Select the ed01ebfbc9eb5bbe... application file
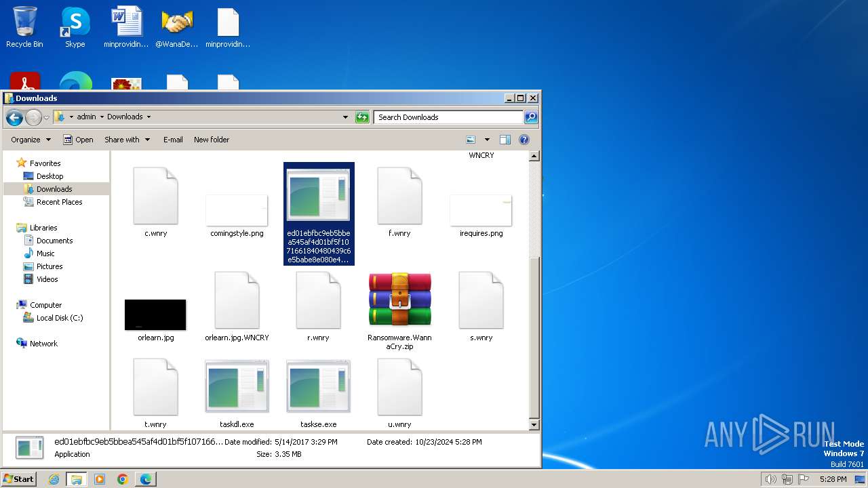This screenshot has height=488, width=868. [x=319, y=214]
